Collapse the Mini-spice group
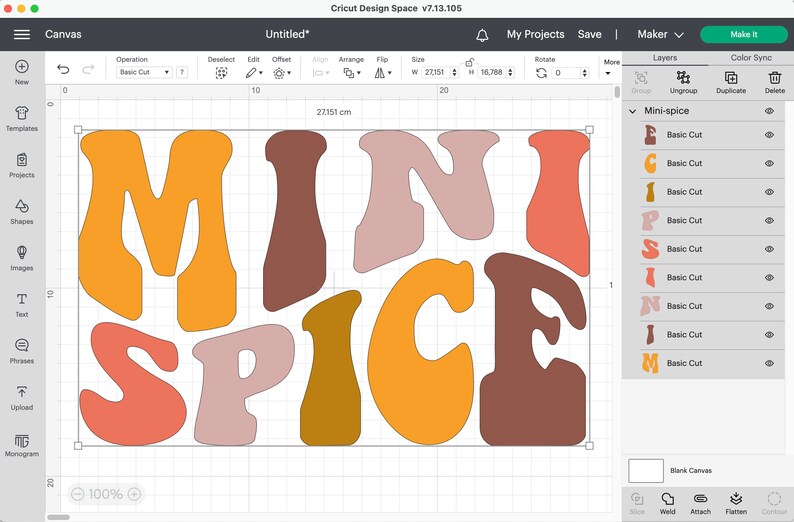This screenshot has height=522, width=794. coord(632,111)
